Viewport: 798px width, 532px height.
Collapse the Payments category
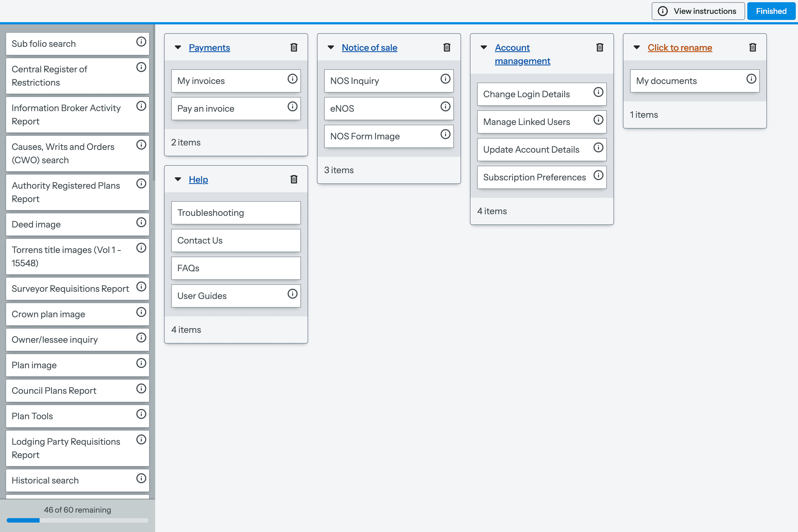pos(178,47)
